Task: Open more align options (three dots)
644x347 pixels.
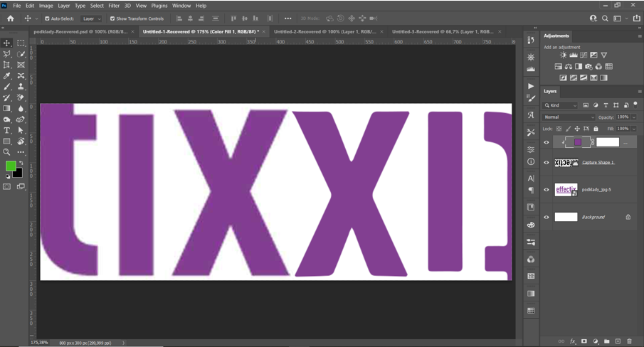Action: [x=287, y=18]
